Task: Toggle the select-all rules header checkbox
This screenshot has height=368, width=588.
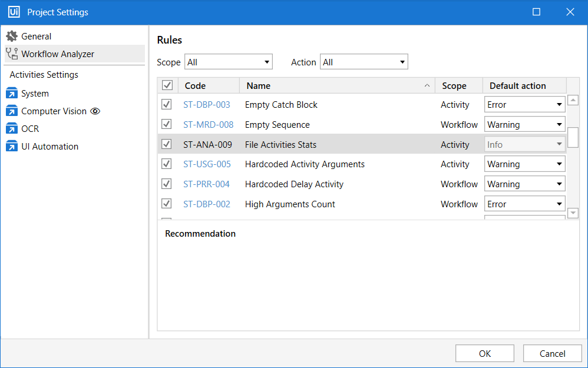Action: [x=167, y=86]
